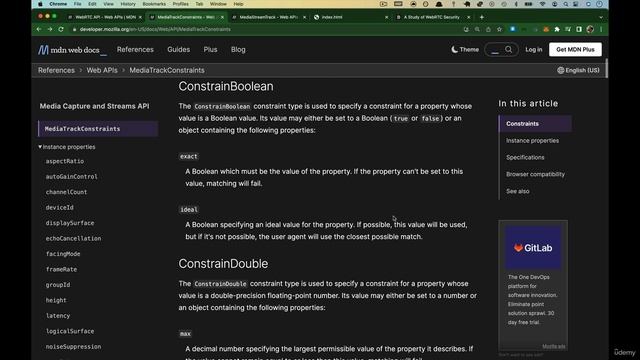640x360 pixels.
Task: Open the Chrome profile avatar
Action: coord(590,29)
